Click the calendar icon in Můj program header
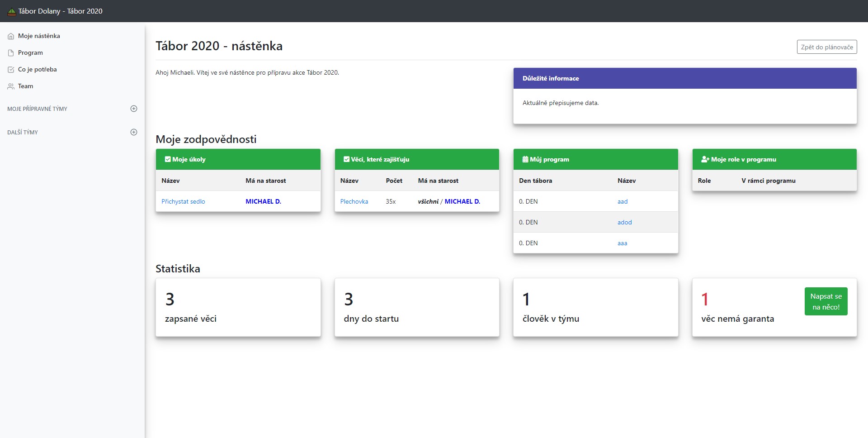This screenshot has height=438, width=868. (525, 159)
